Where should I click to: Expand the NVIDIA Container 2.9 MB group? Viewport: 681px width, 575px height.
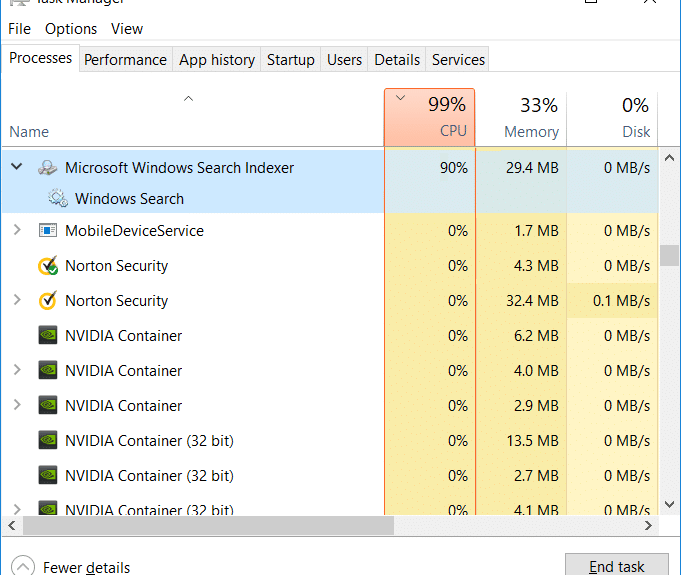pyautogui.click(x=17, y=404)
